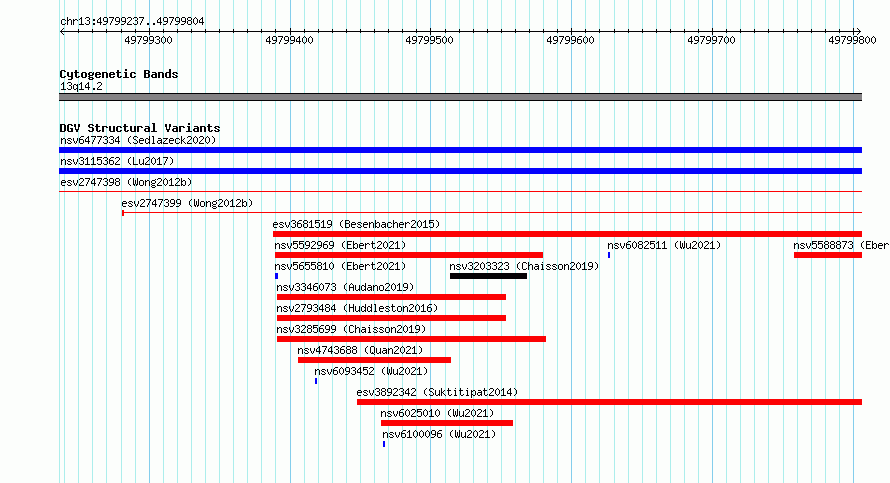890x483 pixels.
Task: Open nsv5592969 (Ebert2021) variant label
Action: [340, 245]
